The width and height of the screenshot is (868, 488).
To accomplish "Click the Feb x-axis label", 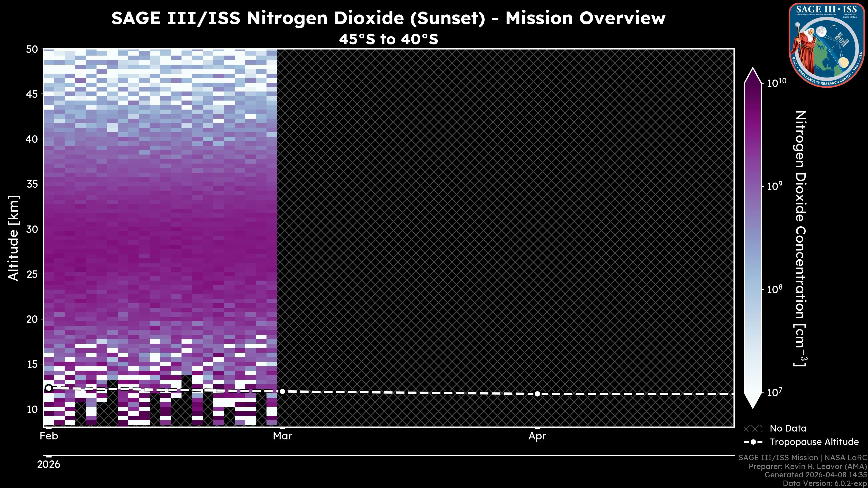I will [49, 436].
